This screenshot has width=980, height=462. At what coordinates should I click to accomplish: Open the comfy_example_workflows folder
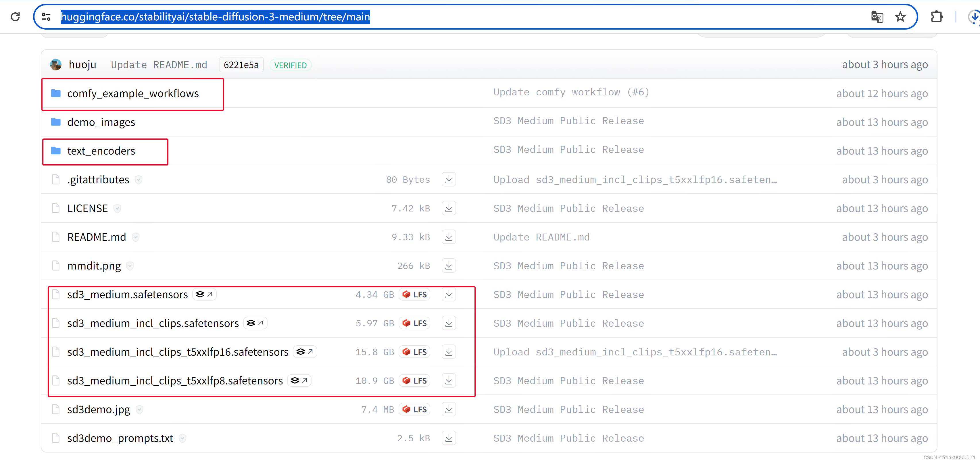coord(133,94)
